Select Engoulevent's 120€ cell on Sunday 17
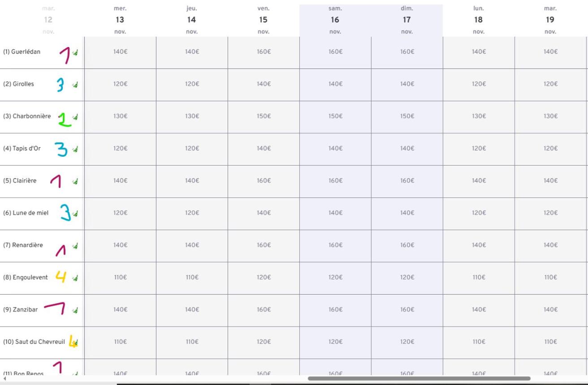588x385 pixels. [x=407, y=278]
